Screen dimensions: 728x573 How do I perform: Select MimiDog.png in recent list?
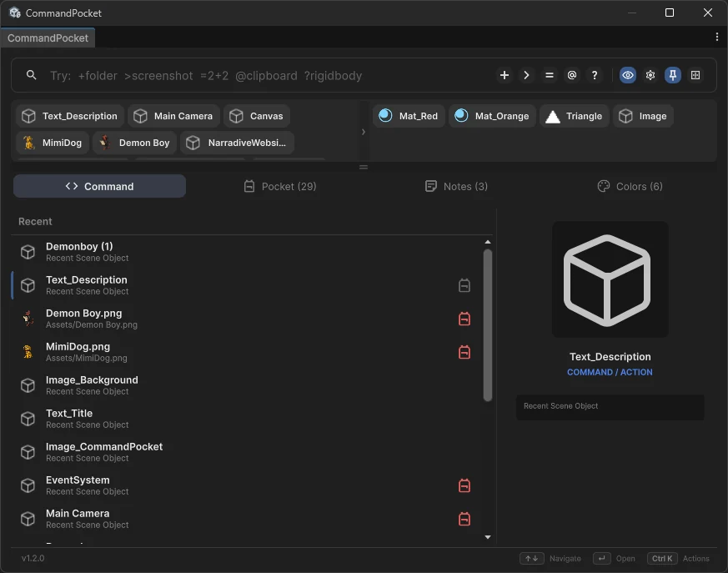[x=246, y=352]
